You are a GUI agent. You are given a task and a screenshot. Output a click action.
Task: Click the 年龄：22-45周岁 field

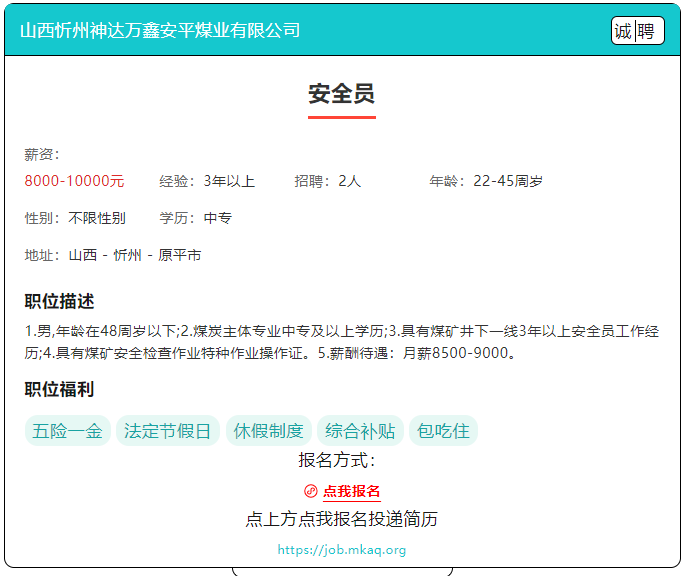(x=486, y=181)
